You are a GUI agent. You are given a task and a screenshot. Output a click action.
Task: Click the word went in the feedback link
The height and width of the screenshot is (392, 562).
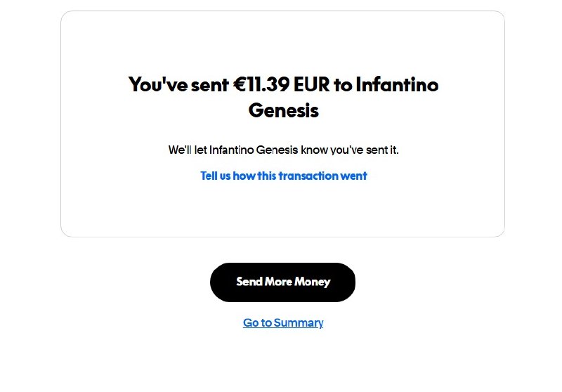pyautogui.click(x=354, y=176)
